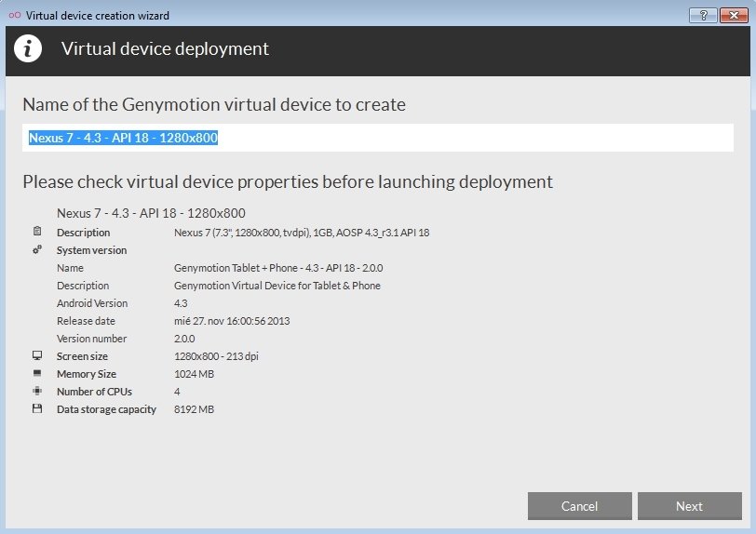Click the '8192 MB' storage value
The height and width of the screenshot is (534, 756).
[x=194, y=409]
